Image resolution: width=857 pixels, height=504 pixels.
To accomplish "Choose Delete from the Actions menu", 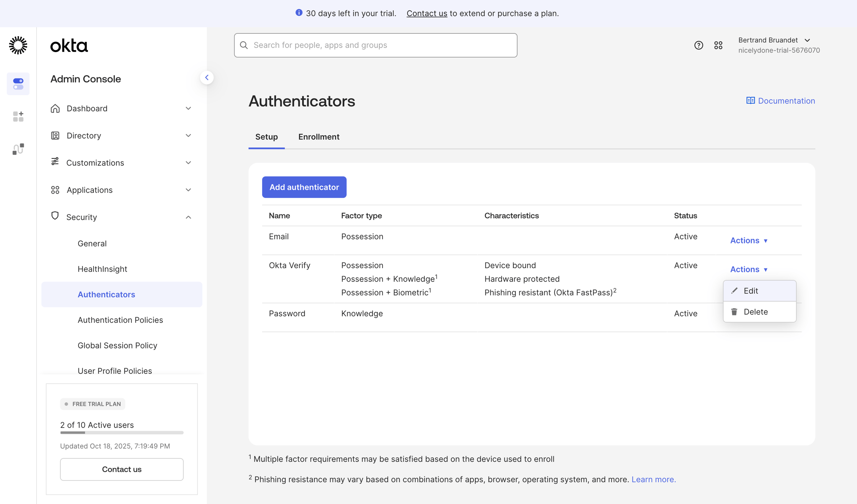I will (x=760, y=312).
